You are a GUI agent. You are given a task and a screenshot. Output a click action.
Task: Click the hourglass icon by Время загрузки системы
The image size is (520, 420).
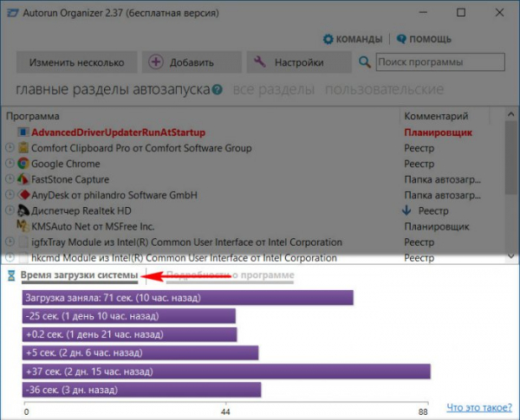click(x=11, y=275)
